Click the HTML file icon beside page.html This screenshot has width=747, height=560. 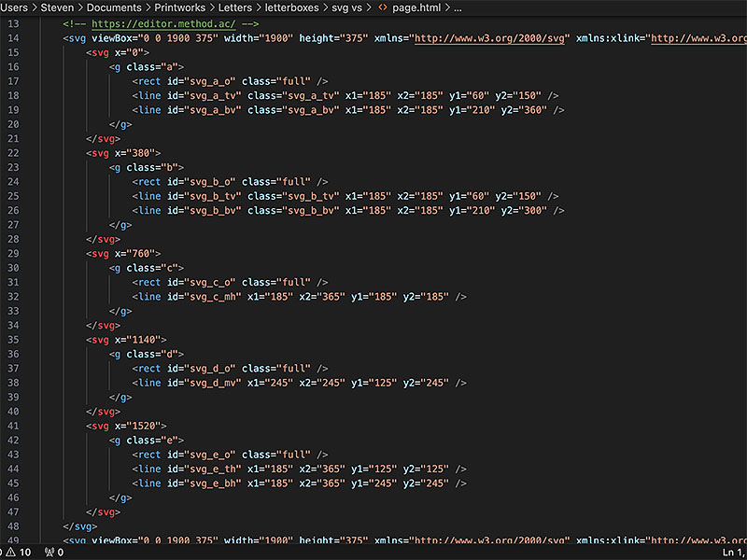[x=383, y=7]
